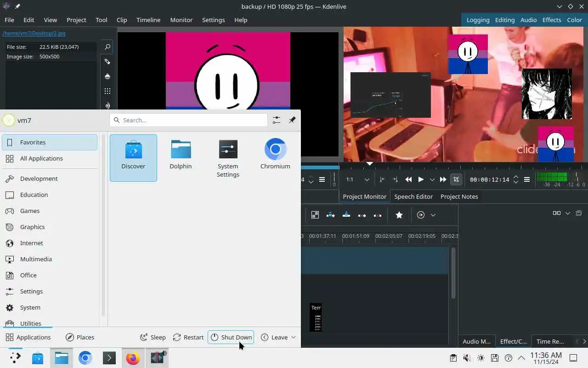
Task: Launch Chromium from the launcher favorites
Action: [275, 158]
